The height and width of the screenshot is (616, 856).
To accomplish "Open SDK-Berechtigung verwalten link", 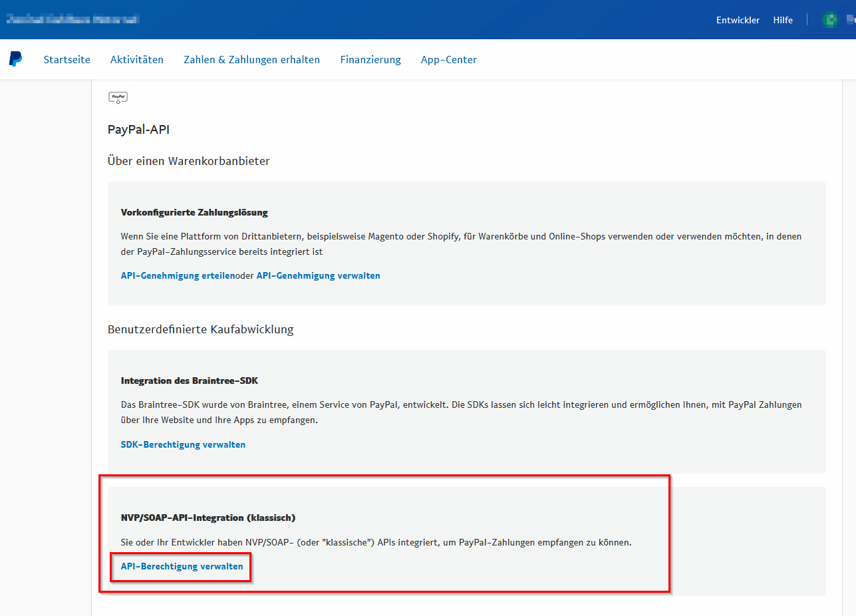I will click(x=183, y=444).
